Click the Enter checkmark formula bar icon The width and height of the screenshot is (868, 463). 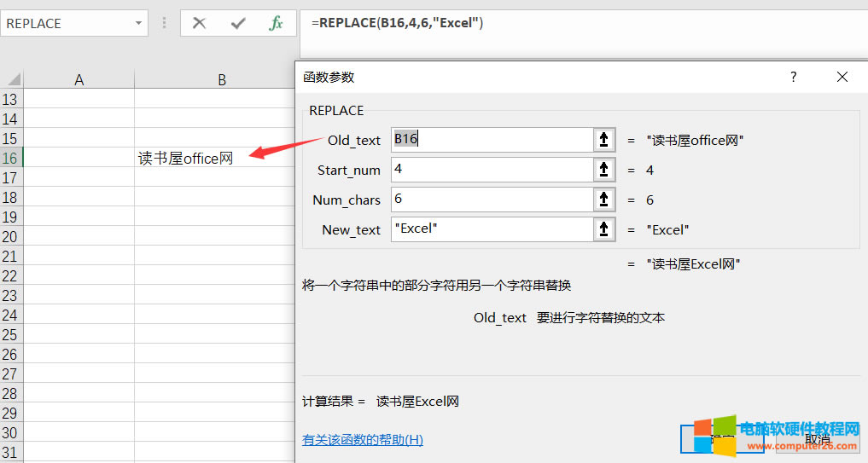[238, 24]
